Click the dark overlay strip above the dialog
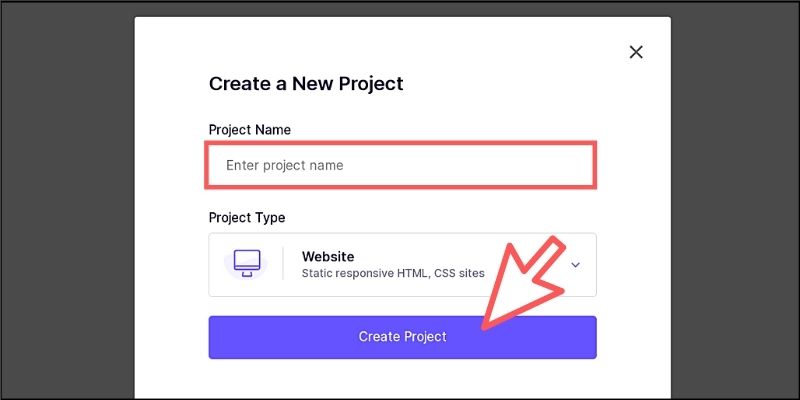 (402, 9)
